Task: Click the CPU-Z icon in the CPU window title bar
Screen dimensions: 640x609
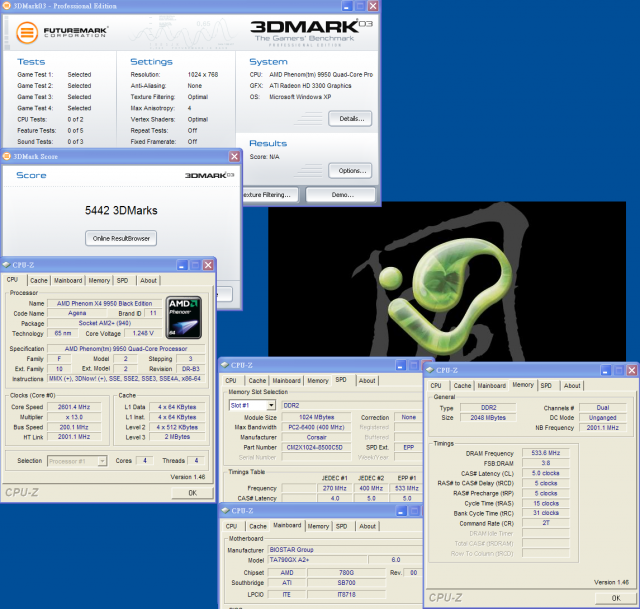Action: (x=6, y=265)
